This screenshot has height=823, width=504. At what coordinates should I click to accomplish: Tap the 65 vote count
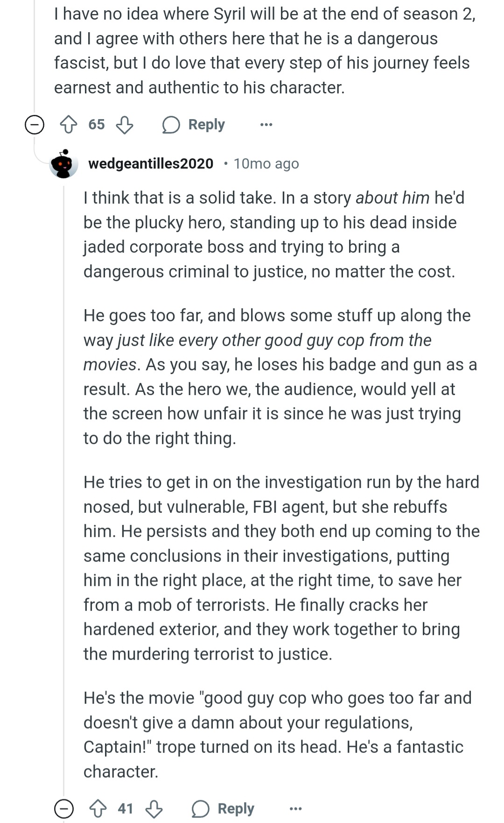(x=97, y=125)
